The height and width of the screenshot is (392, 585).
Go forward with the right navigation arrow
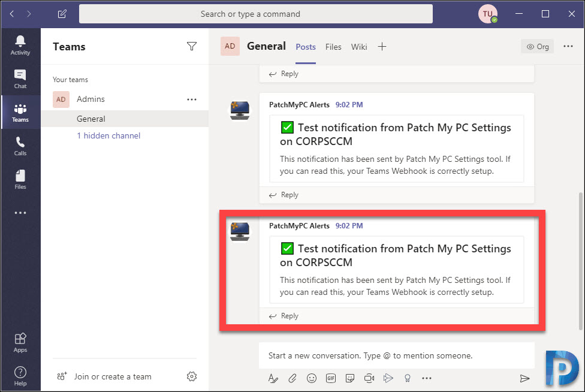click(x=29, y=14)
